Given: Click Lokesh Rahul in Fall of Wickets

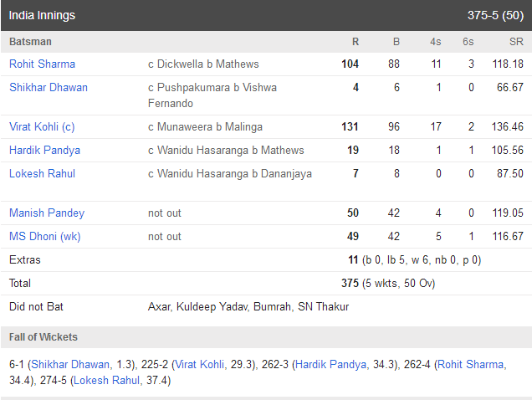Looking at the screenshot, I should [106, 380].
